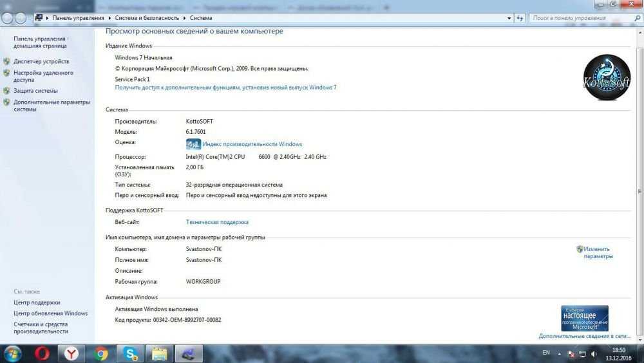This screenshot has height=363, width=644.
Task: Click the KottoSoft OEM logo
Action: coord(607,78)
